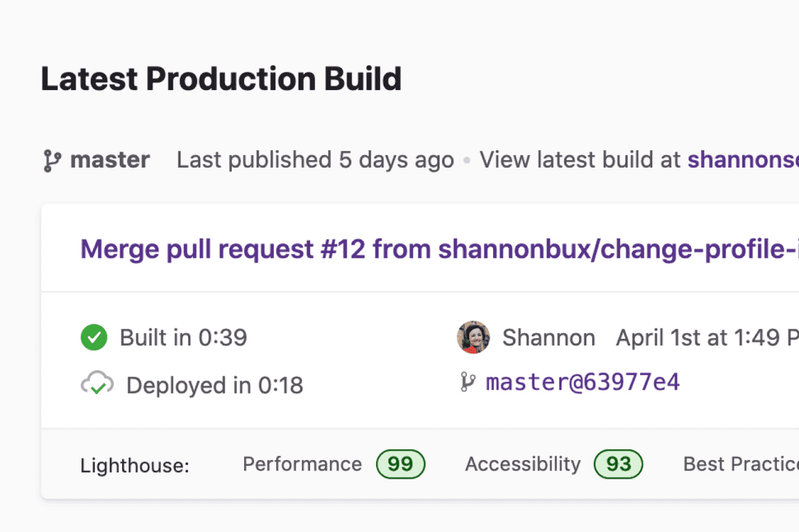Open the master@63977e4 commit link

583,382
